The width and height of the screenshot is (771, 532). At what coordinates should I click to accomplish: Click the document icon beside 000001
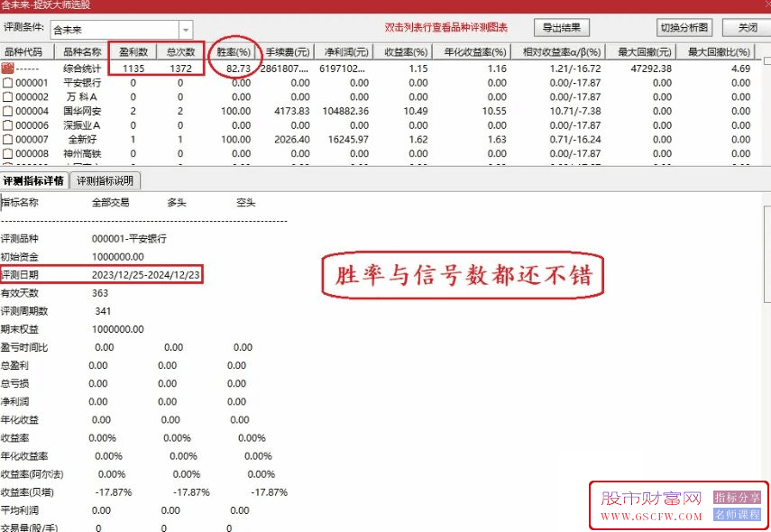[7, 83]
